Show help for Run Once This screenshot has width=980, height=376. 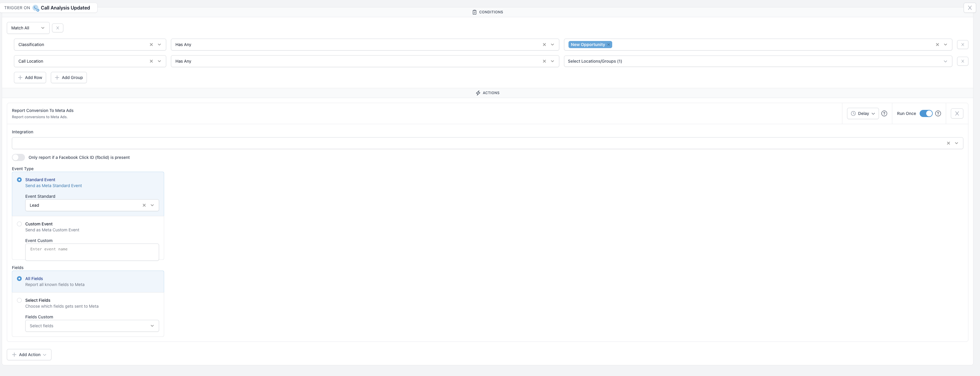[938, 113]
